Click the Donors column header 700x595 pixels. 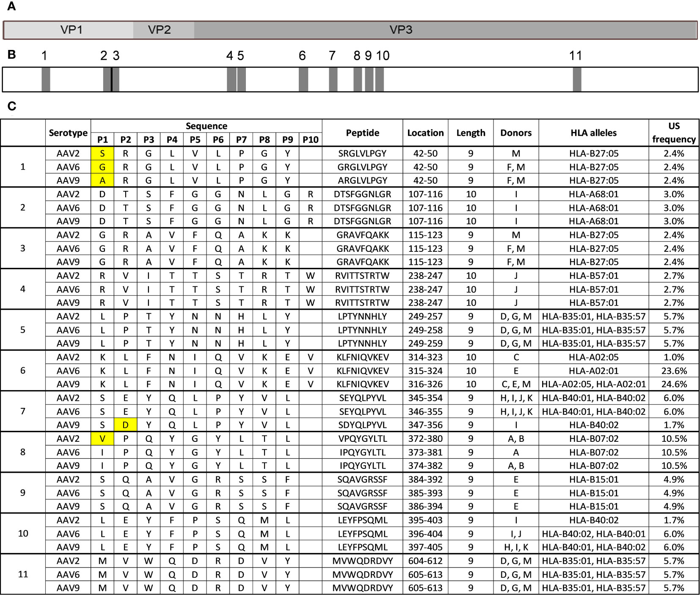[x=516, y=133]
